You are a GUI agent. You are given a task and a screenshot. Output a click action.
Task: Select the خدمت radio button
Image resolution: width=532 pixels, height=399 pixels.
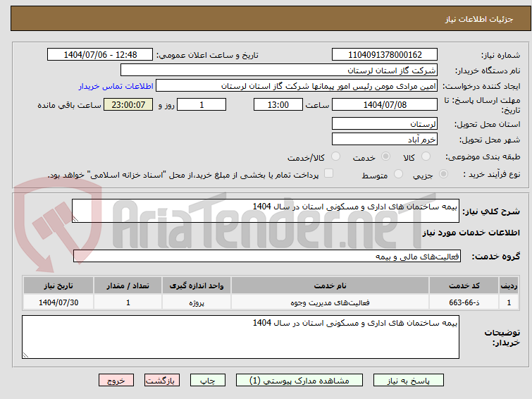[385, 156]
